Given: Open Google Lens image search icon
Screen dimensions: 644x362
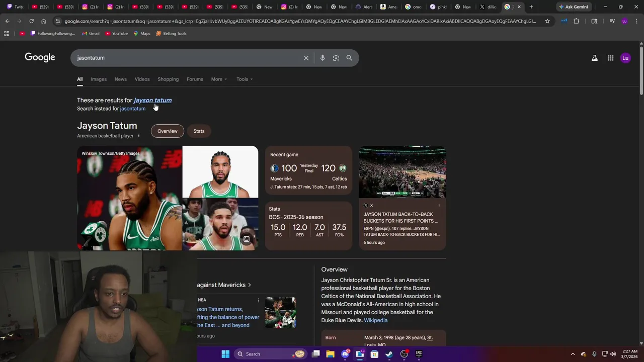Looking at the screenshot, I should (x=336, y=58).
